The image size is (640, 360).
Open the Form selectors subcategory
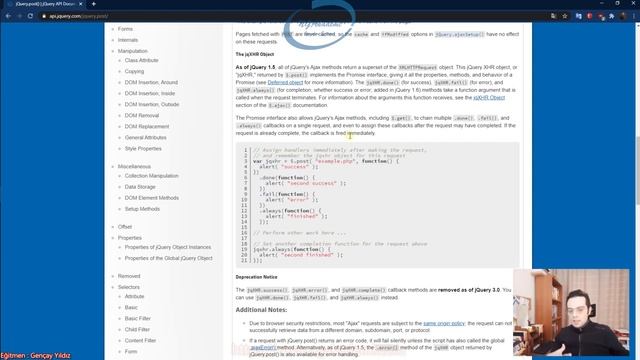[x=131, y=352]
